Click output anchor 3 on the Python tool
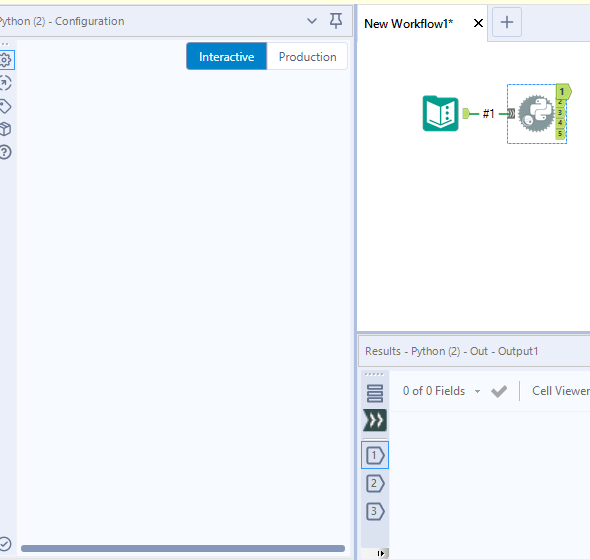 tap(560, 113)
